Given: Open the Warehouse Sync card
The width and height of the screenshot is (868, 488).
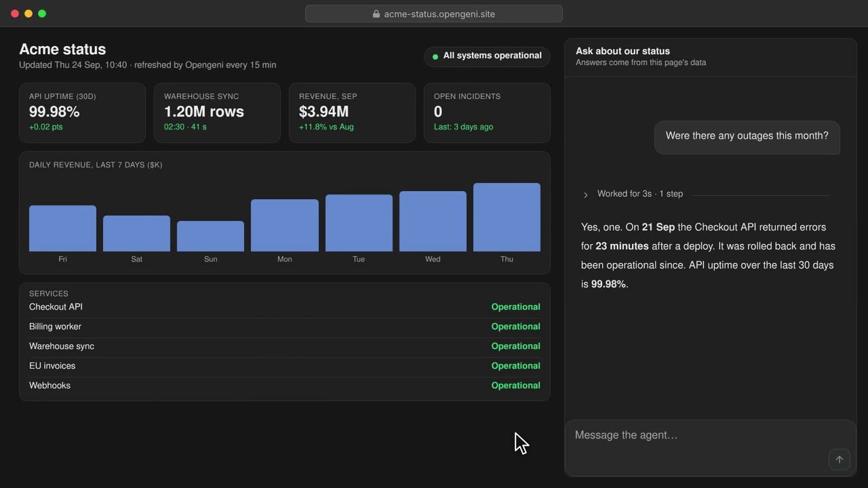Looking at the screenshot, I should 217,113.
